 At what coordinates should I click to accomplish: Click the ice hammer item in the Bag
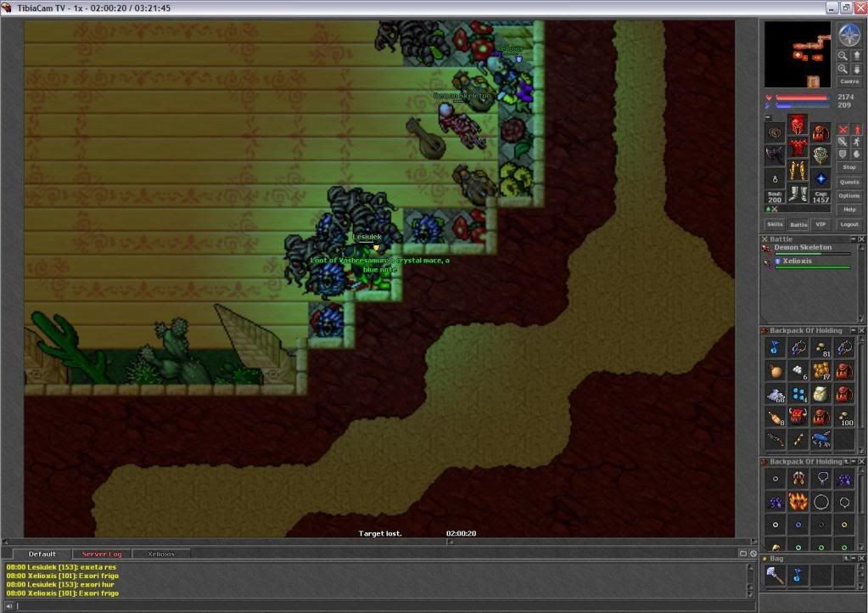coord(775,576)
